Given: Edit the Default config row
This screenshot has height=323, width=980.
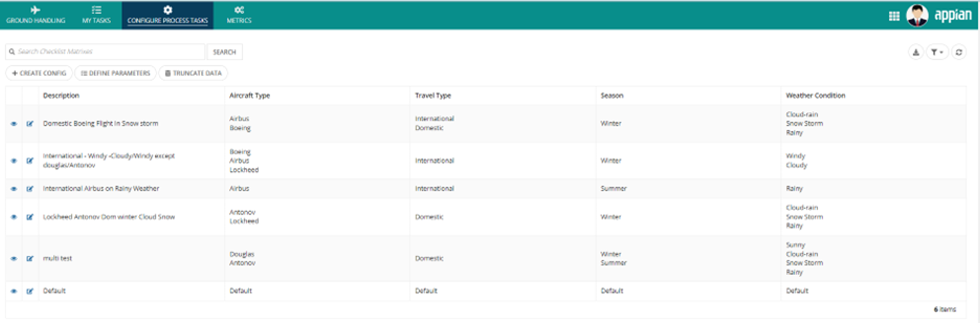Looking at the screenshot, I should [x=30, y=291].
